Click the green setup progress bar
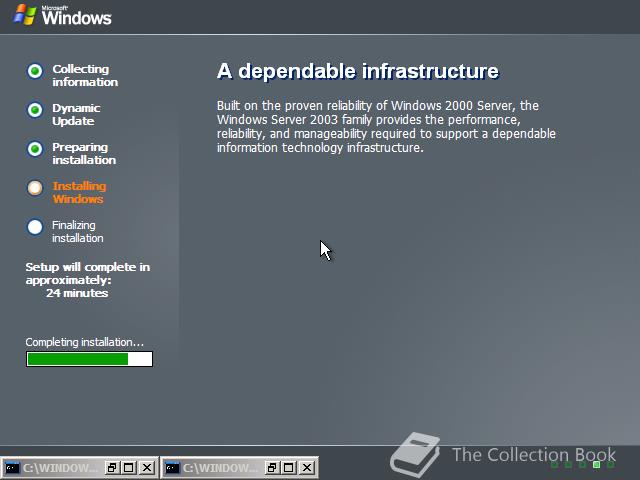This screenshot has width=640, height=480. coord(89,359)
